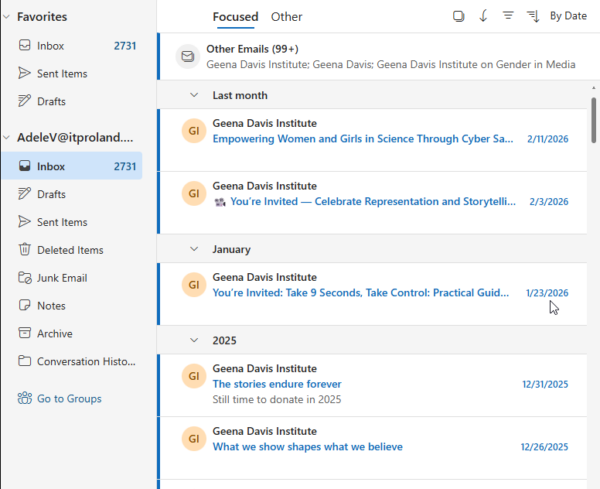This screenshot has width=600, height=489.
Task: Collapse the AdeleV account folder tree
Action: point(7,137)
